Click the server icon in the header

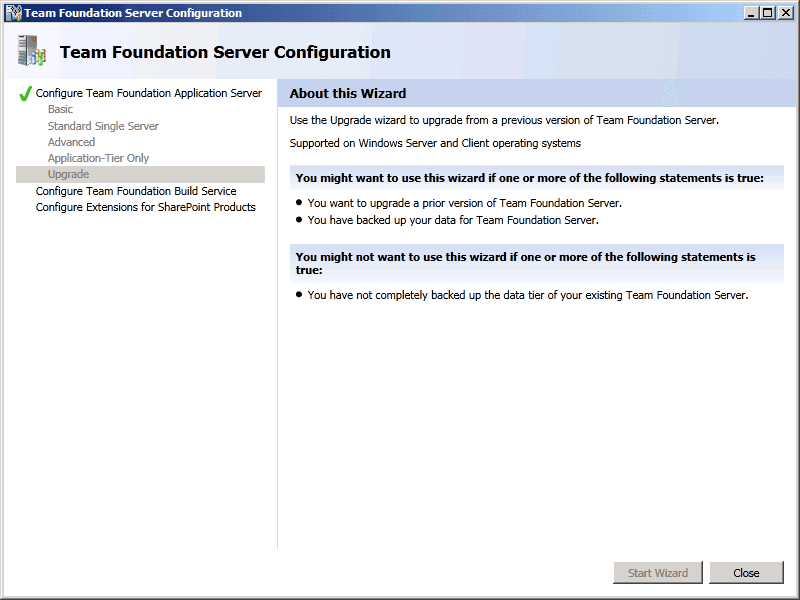[x=32, y=51]
